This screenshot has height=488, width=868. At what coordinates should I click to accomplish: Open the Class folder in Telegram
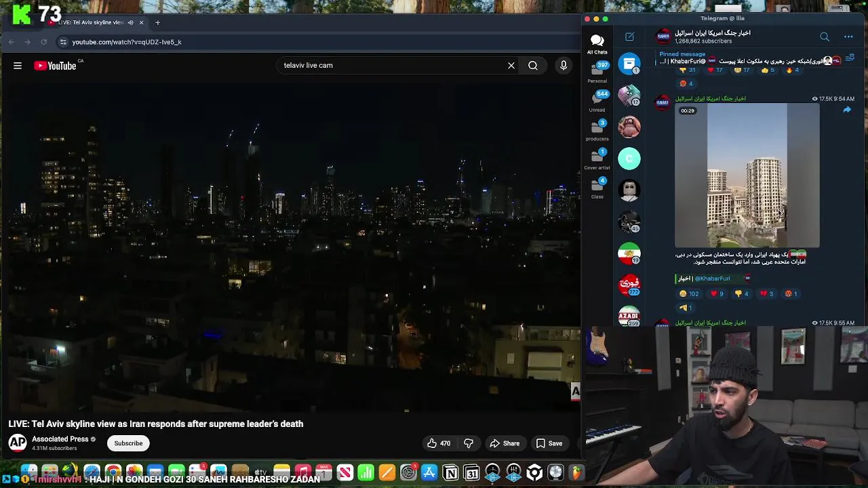coord(597,188)
